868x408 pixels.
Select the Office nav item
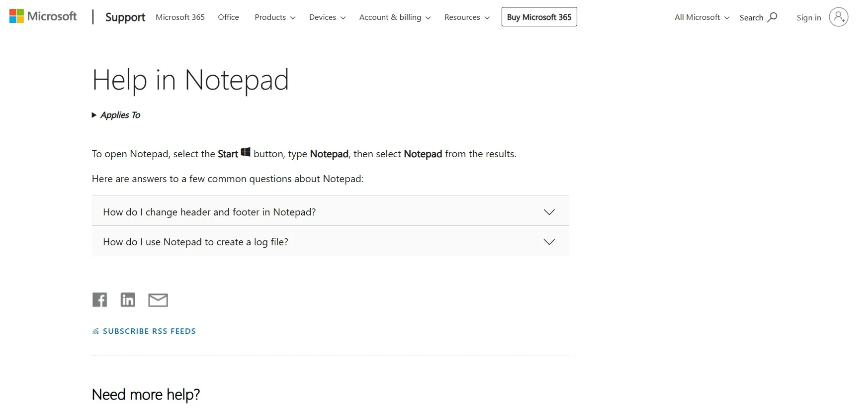tap(228, 17)
